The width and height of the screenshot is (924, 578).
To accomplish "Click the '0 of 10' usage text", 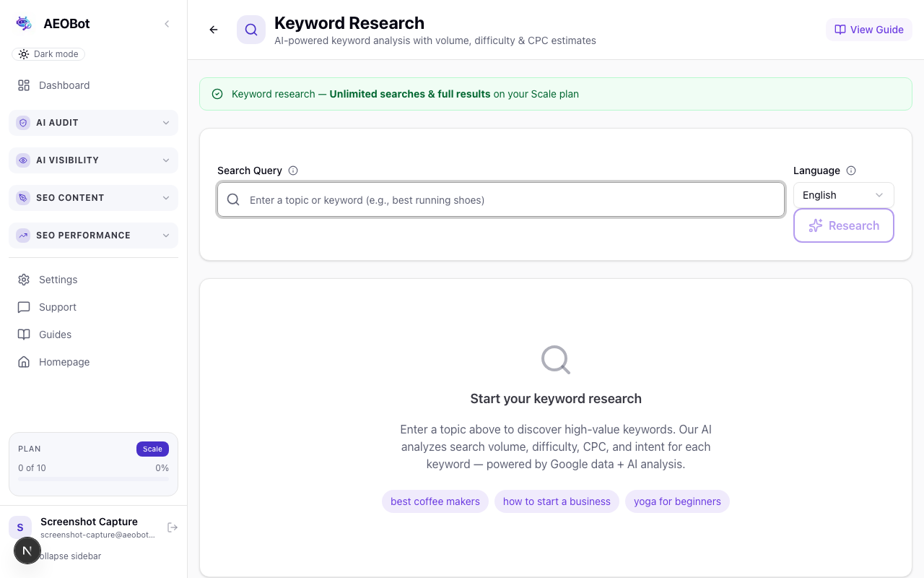I will 32,468.
